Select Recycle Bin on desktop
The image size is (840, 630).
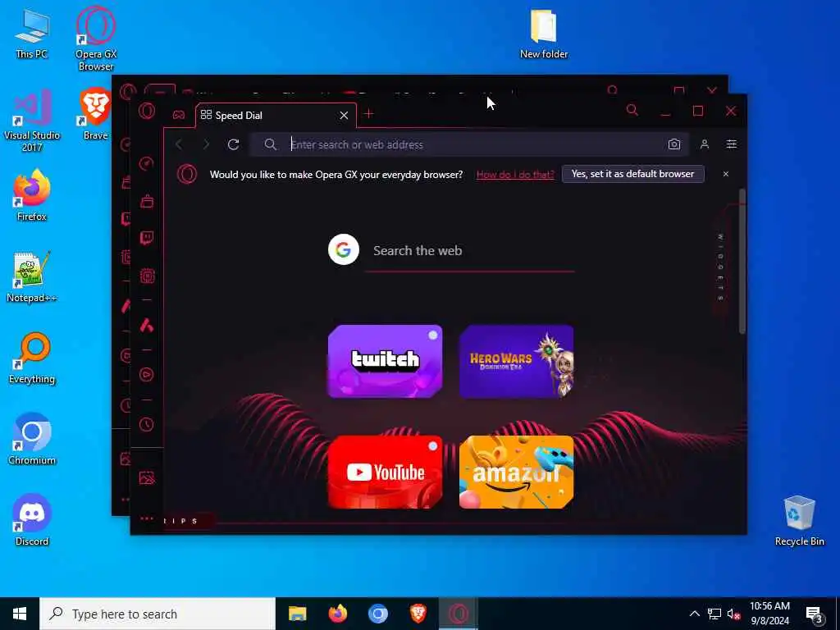pyautogui.click(x=799, y=521)
